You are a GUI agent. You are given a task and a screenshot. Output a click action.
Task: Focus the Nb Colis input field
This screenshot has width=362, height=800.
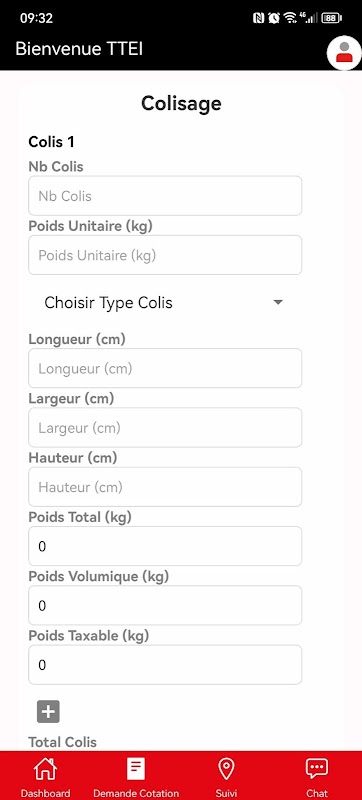tap(165, 196)
